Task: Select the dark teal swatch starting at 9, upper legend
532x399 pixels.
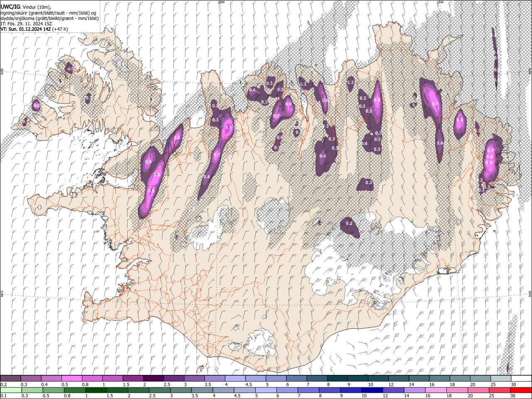Action: tap(357, 378)
